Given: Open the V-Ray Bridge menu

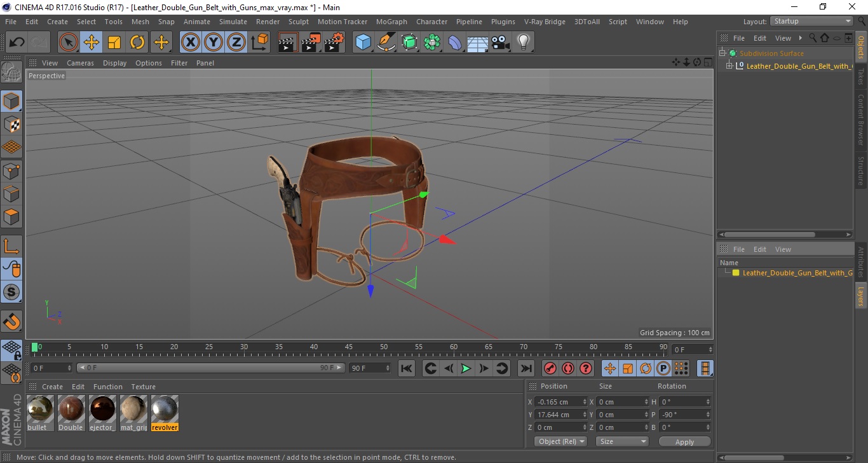Looking at the screenshot, I should pos(545,22).
